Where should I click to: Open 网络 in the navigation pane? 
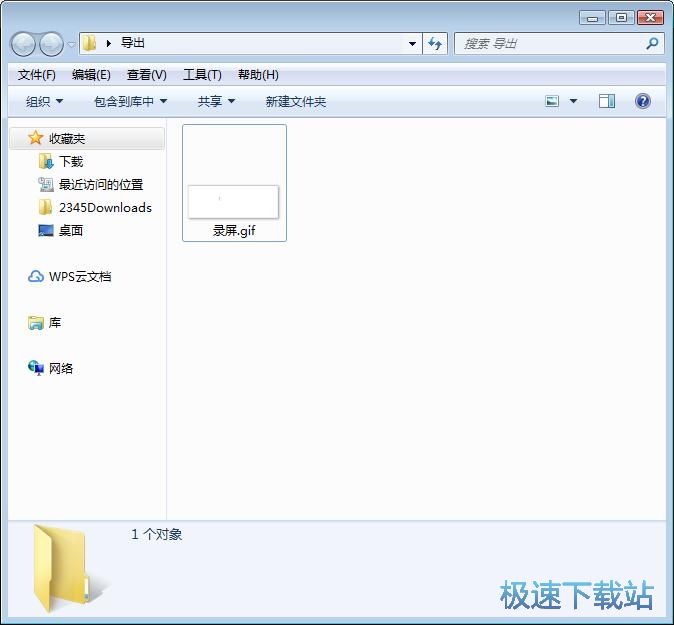pos(61,368)
